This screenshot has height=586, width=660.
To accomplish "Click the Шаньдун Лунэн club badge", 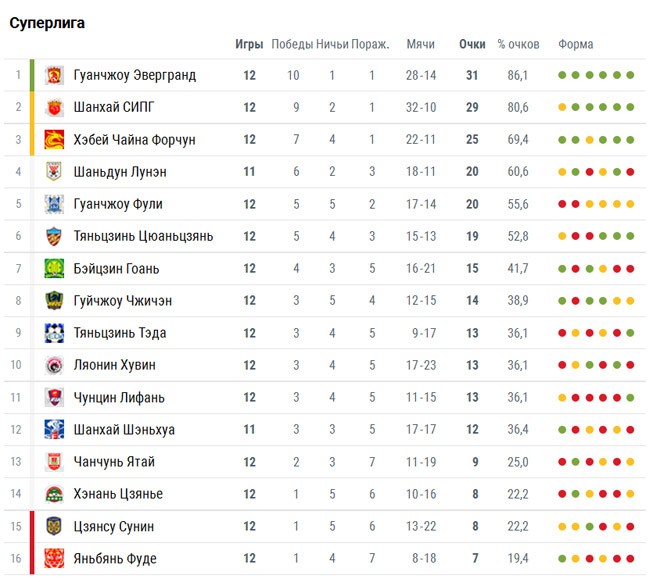I will 54,172.
